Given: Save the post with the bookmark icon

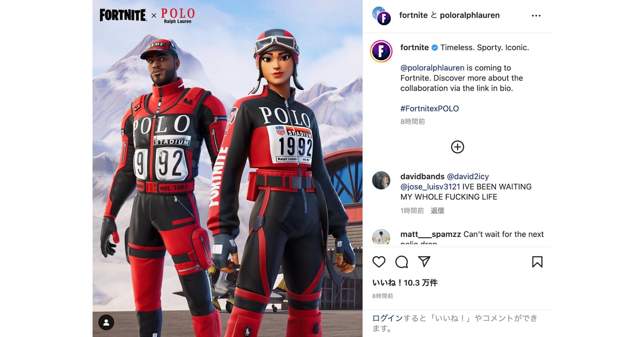Looking at the screenshot, I should [x=537, y=262].
